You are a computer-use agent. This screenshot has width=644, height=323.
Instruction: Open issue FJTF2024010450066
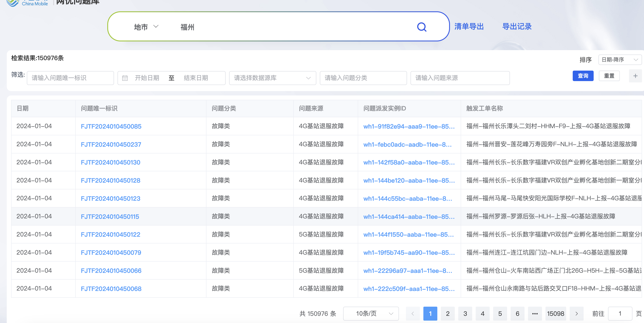pyautogui.click(x=111, y=271)
